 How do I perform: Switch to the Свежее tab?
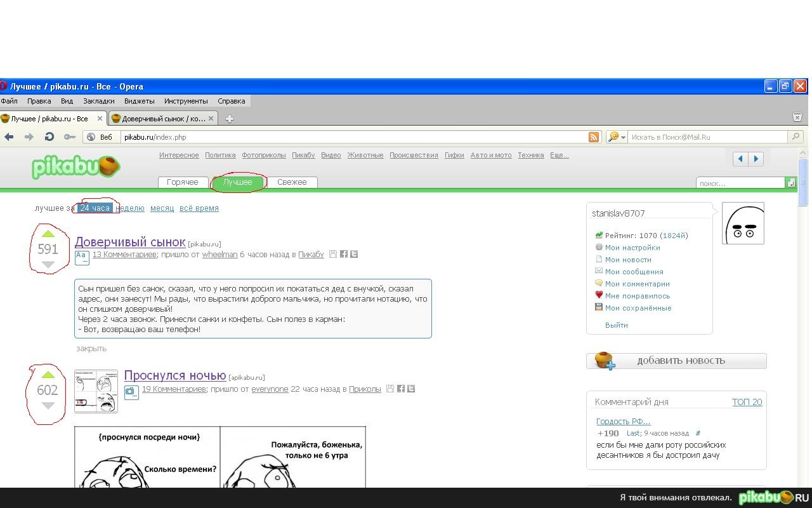coord(292,182)
